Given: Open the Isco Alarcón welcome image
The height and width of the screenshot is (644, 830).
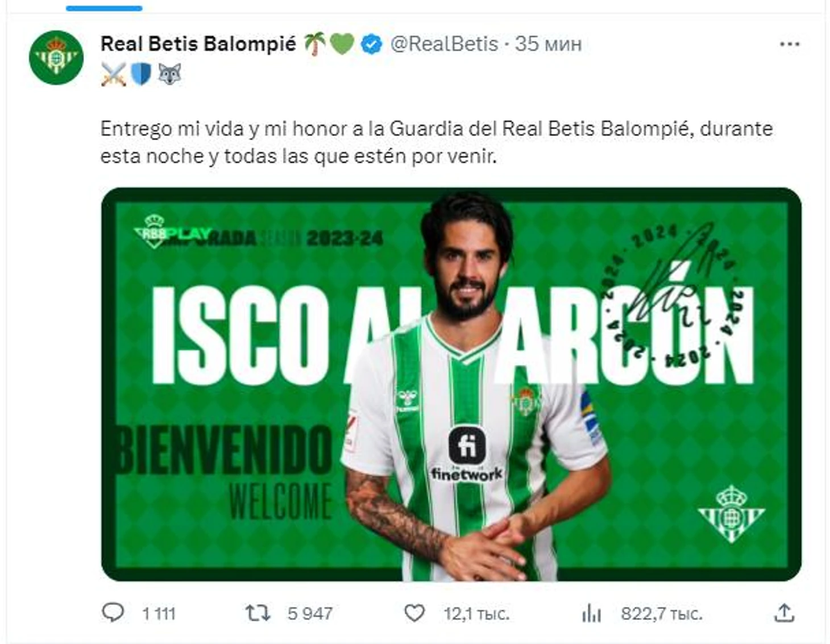Looking at the screenshot, I should pyautogui.click(x=451, y=384).
